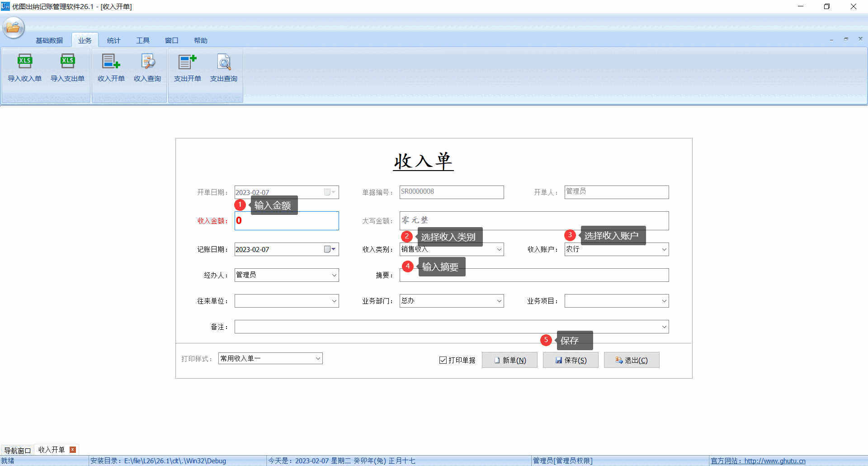Click the folder icon above the menu bar
Viewport: 868px width, 466px height.
click(13, 28)
